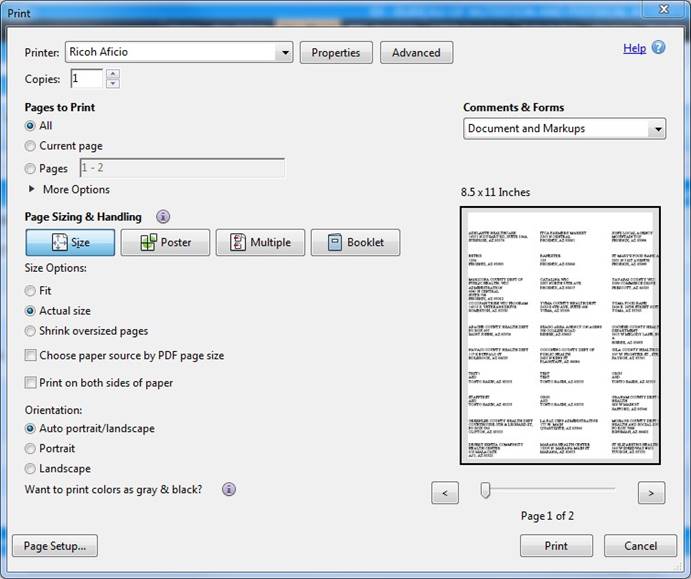The image size is (691, 579).
Task: Click info icon beside Page Sizing & Handling
Action: pos(163,216)
